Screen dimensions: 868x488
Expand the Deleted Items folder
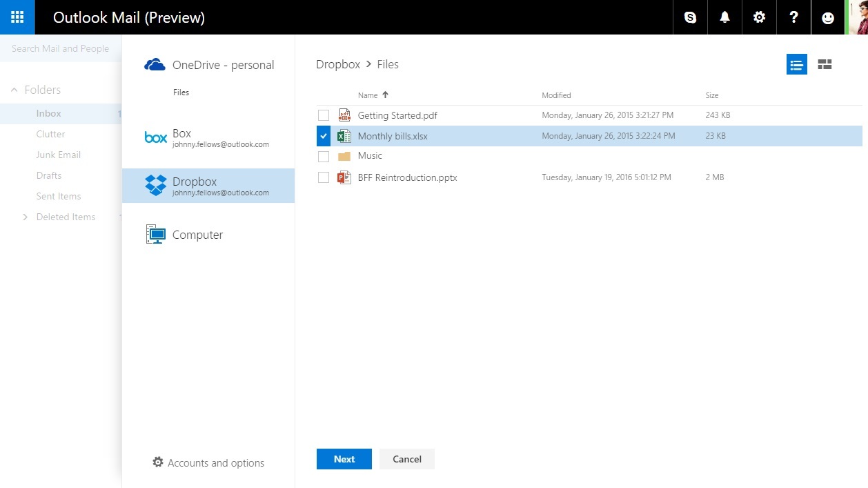[x=26, y=217]
